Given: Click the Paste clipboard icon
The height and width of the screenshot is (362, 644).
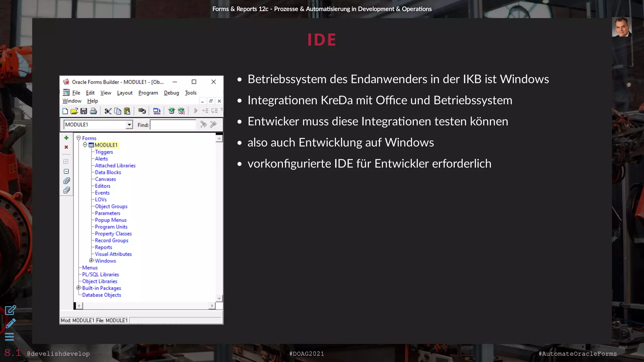Looking at the screenshot, I should [x=127, y=111].
